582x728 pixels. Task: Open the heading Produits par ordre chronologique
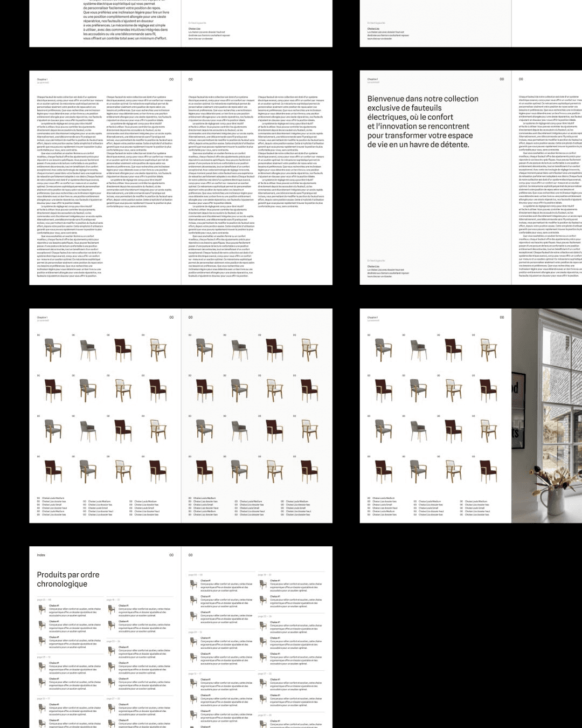(69, 580)
